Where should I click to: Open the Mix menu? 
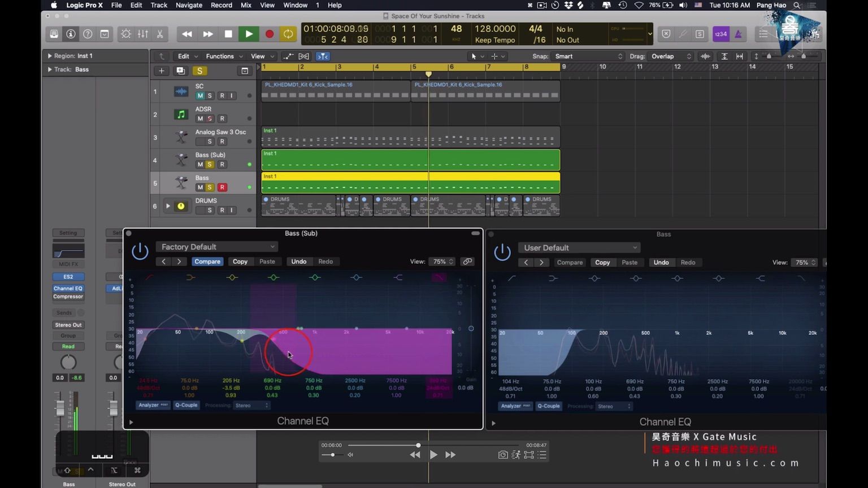pos(246,5)
